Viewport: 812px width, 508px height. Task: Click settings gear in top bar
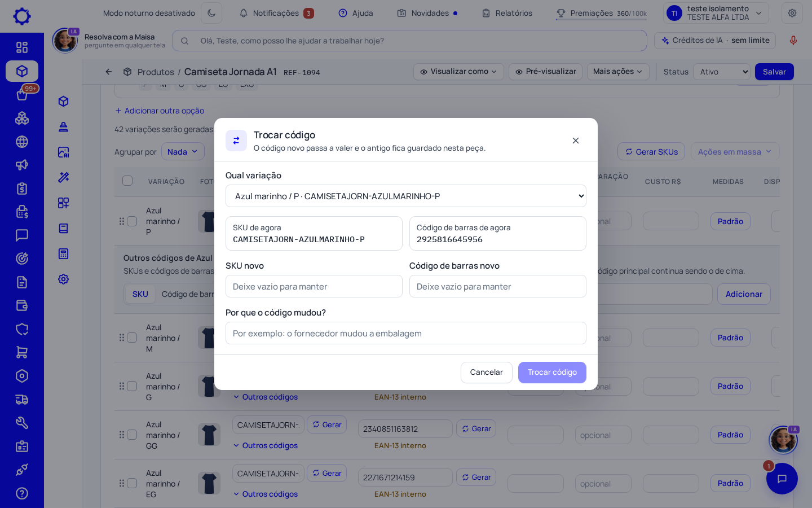[792, 13]
